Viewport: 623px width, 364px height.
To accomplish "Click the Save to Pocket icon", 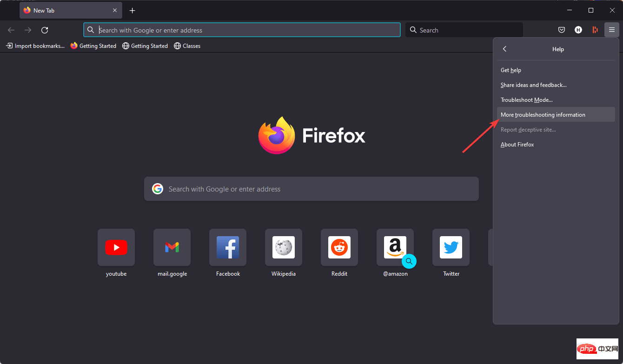I will (x=562, y=30).
